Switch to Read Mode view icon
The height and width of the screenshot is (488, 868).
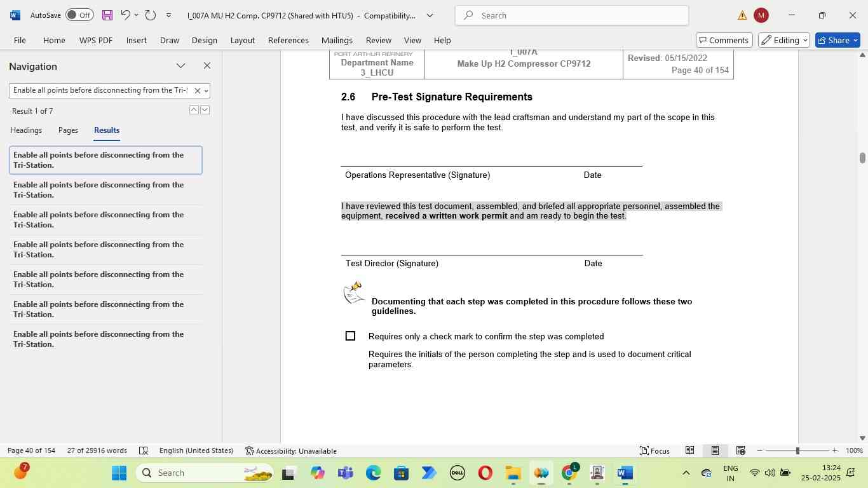click(x=689, y=451)
